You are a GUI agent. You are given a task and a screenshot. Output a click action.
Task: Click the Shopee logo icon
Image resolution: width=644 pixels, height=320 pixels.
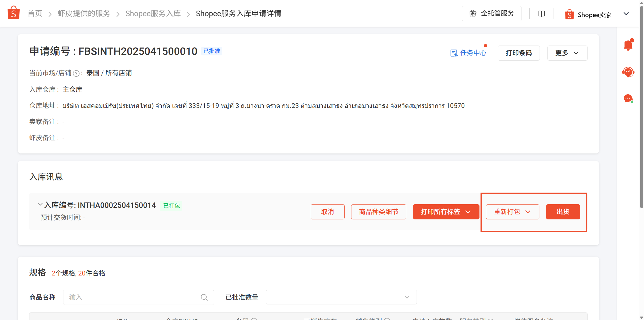[x=13, y=13]
